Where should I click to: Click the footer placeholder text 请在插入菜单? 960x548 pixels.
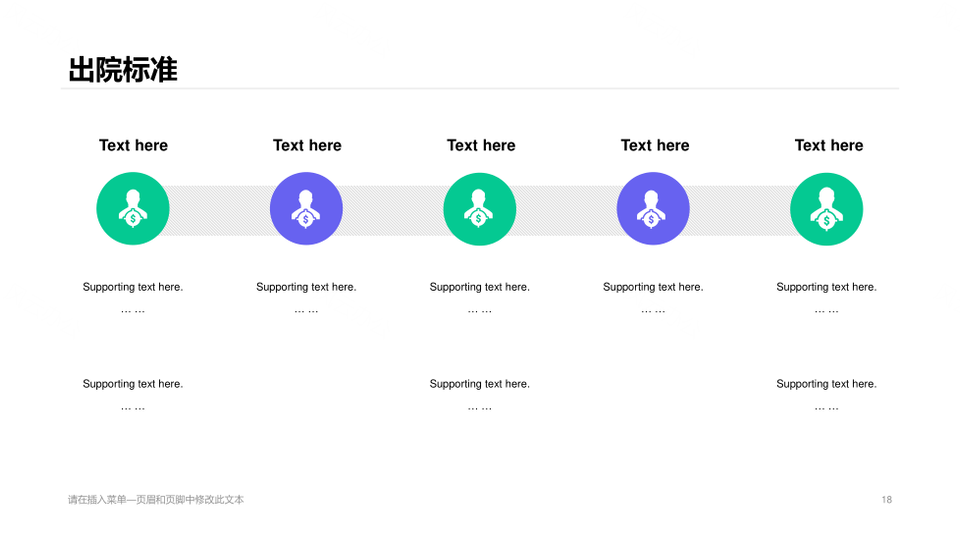156,499
